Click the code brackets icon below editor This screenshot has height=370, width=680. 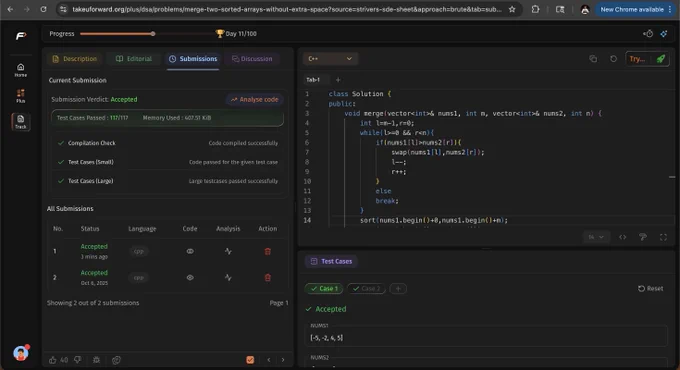click(x=622, y=237)
